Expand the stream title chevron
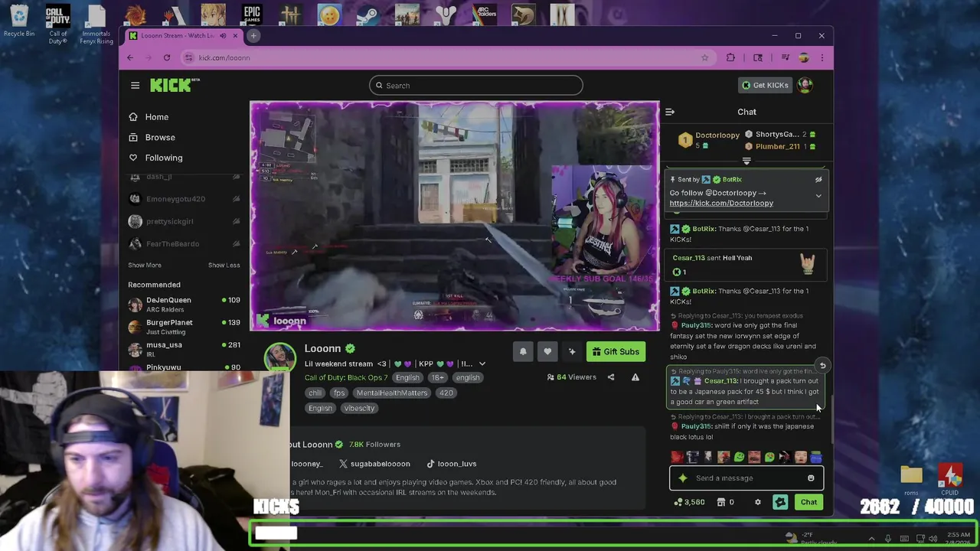The height and width of the screenshot is (551, 980). coord(482,364)
